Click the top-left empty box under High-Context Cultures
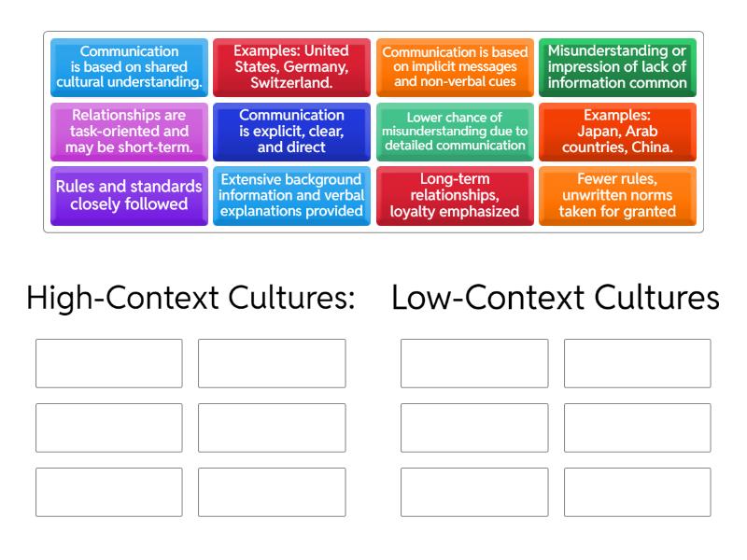 (107, 363)
